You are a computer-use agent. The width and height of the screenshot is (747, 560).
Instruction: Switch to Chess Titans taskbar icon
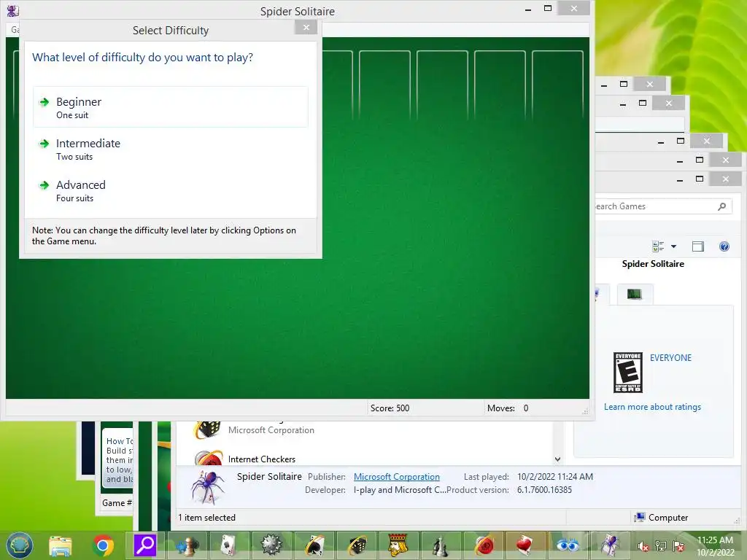(x=441, y=545)
